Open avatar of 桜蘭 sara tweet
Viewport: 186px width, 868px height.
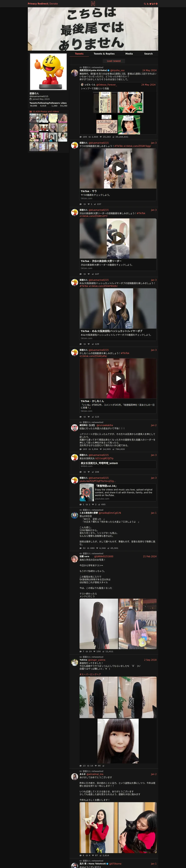(x=75, y=559)
